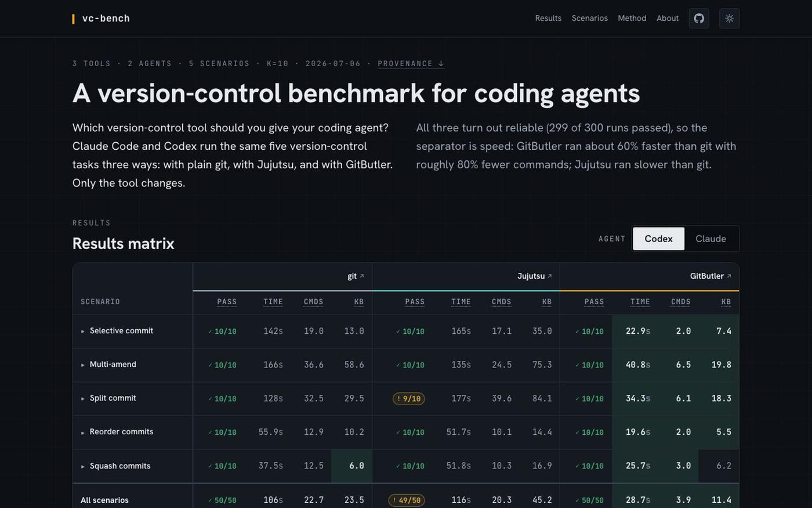812x508 pixels.
Task: Open the GitButler tool external link
Action: [x=710, y=276]
